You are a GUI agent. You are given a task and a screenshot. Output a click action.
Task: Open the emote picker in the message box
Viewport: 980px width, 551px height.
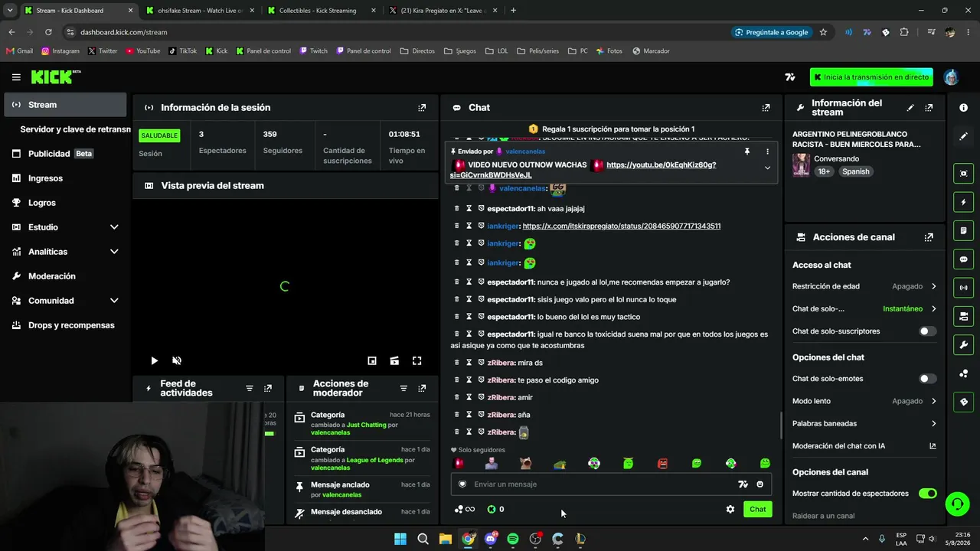pyautogui.click(x=759, y=484)
